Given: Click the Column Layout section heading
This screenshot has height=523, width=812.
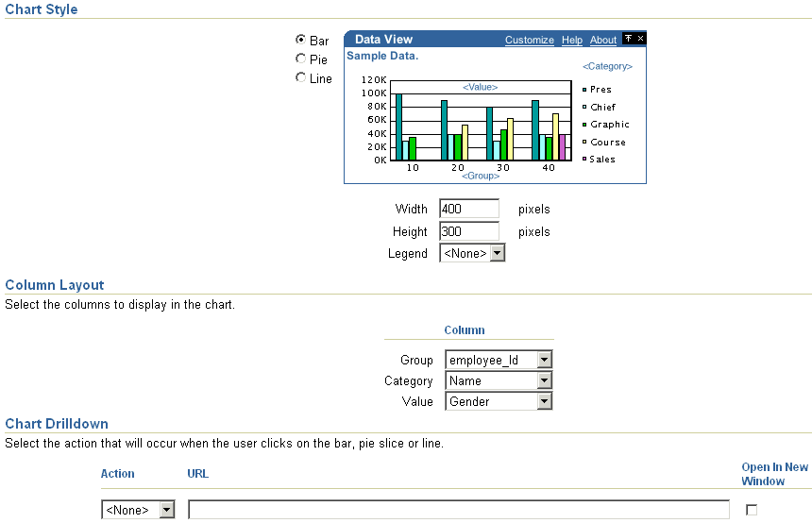Looking at the screenshot, I should pos(55,285).
